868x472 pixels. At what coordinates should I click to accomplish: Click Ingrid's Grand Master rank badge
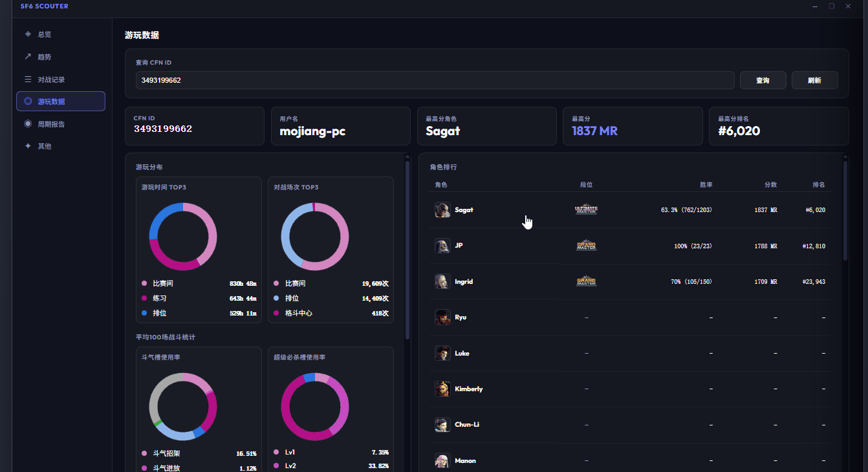586,282
